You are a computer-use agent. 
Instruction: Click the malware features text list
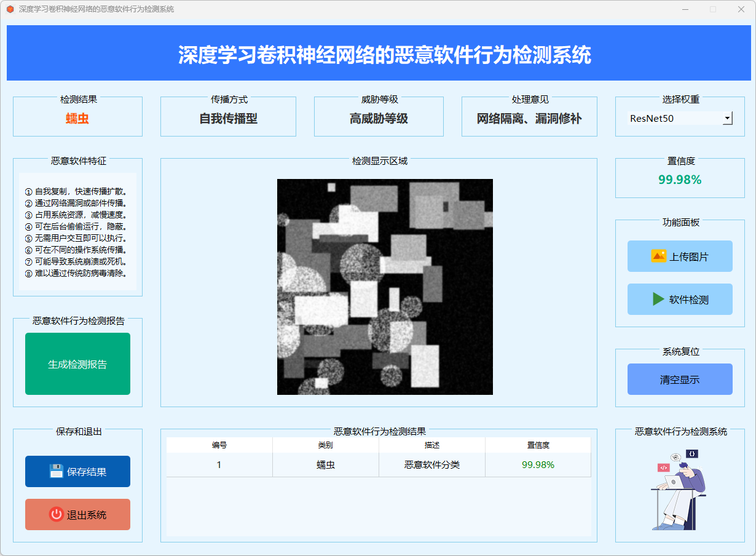77,232
